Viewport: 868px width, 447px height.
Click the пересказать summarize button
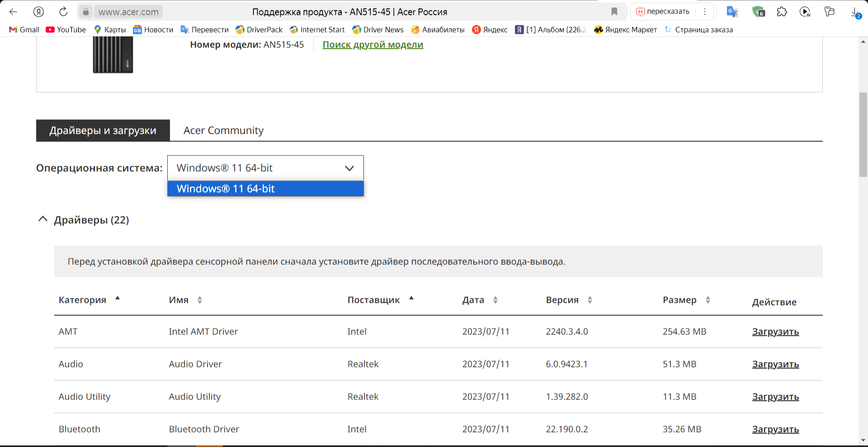[x=663, y=12]
